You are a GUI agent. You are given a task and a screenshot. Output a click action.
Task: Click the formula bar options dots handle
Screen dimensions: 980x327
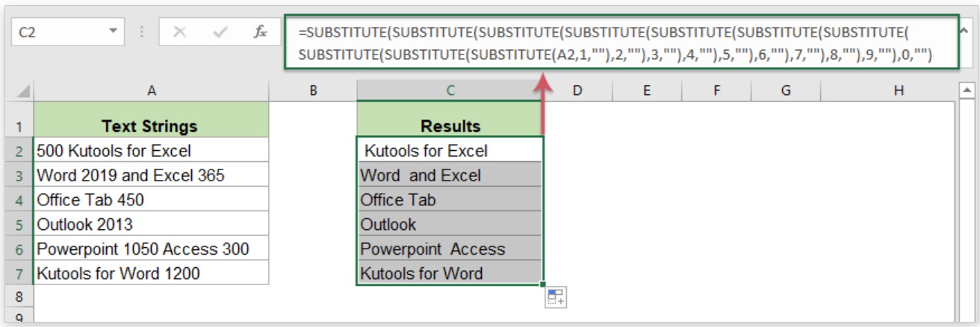click(x=142, y=33)
